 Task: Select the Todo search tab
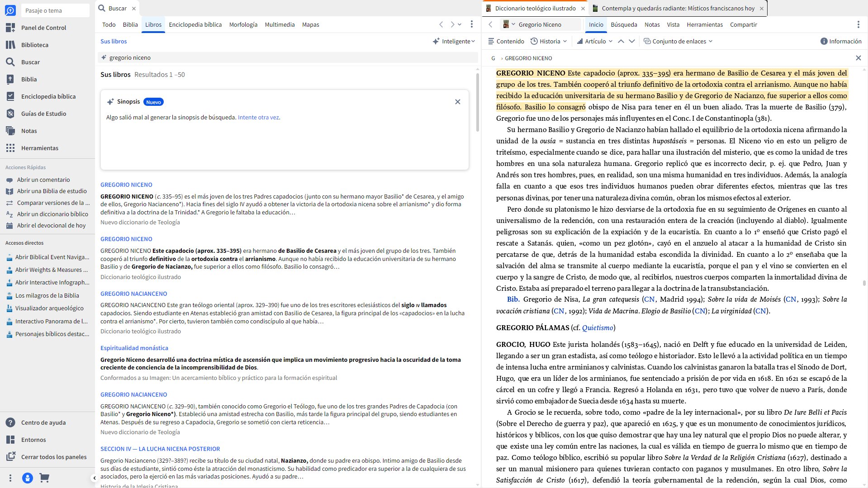click(x=109, y=24)
